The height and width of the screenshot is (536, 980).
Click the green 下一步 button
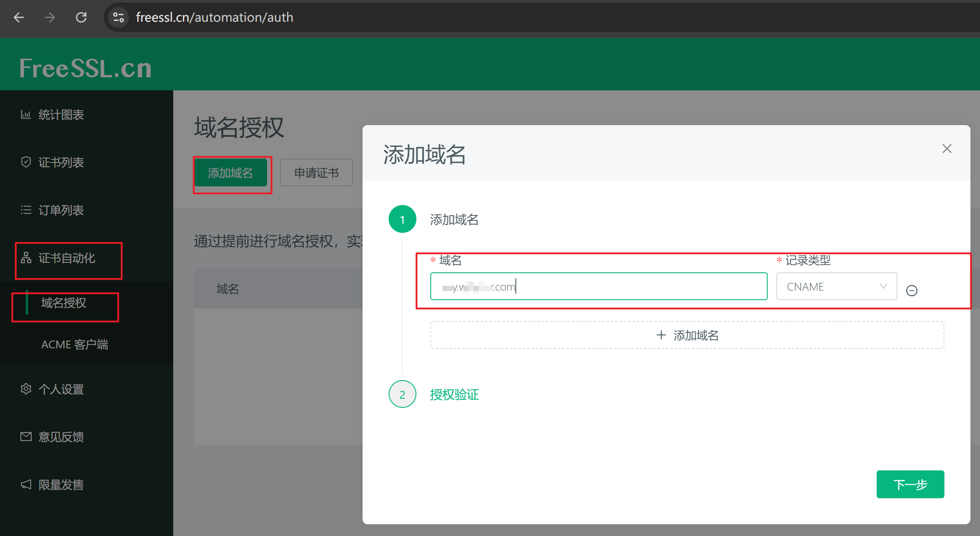(910, 484)
